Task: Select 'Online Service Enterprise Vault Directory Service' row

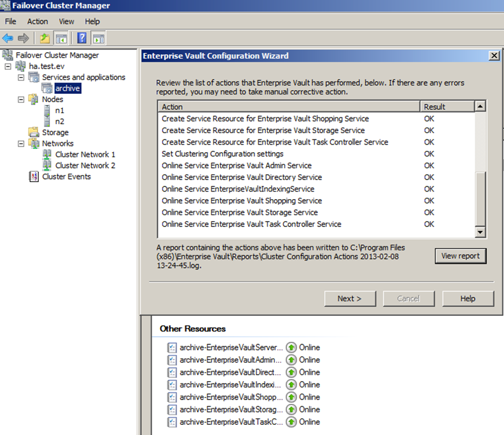Action: tap(316, 177)
